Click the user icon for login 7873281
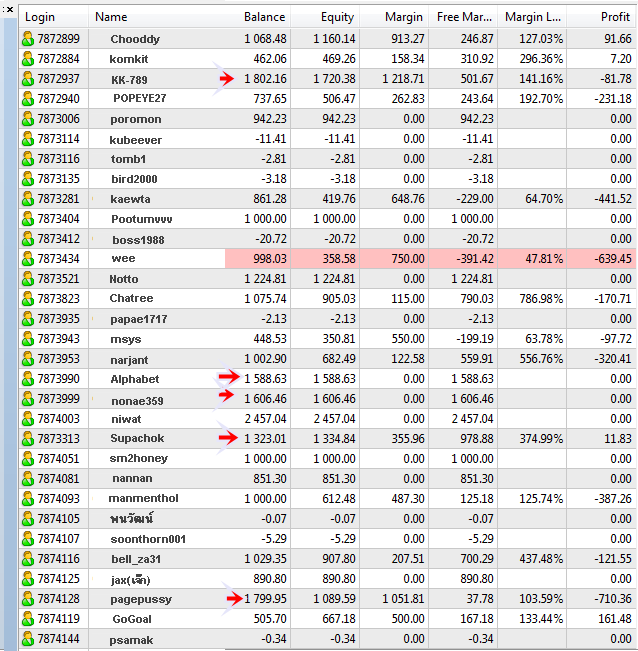638x651 pixels. [28, 199]
